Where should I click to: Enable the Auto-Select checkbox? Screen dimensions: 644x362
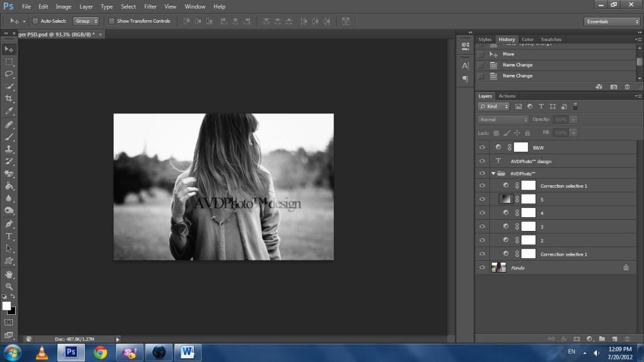(x=35, y=21)
